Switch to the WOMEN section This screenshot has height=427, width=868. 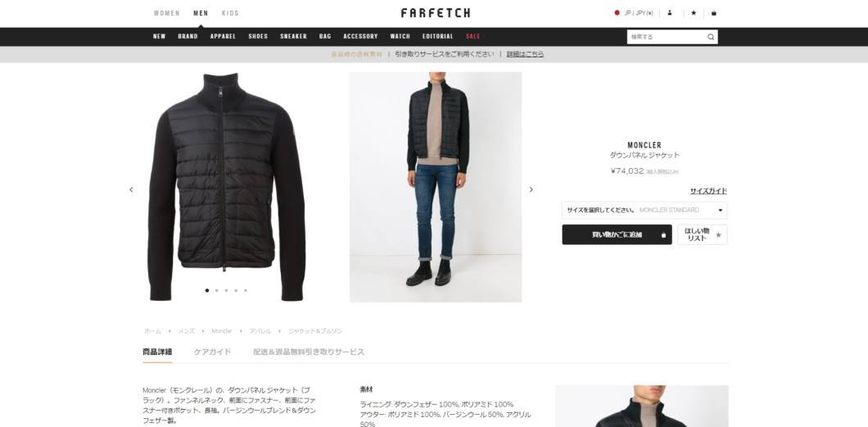(x=166, y=13)
